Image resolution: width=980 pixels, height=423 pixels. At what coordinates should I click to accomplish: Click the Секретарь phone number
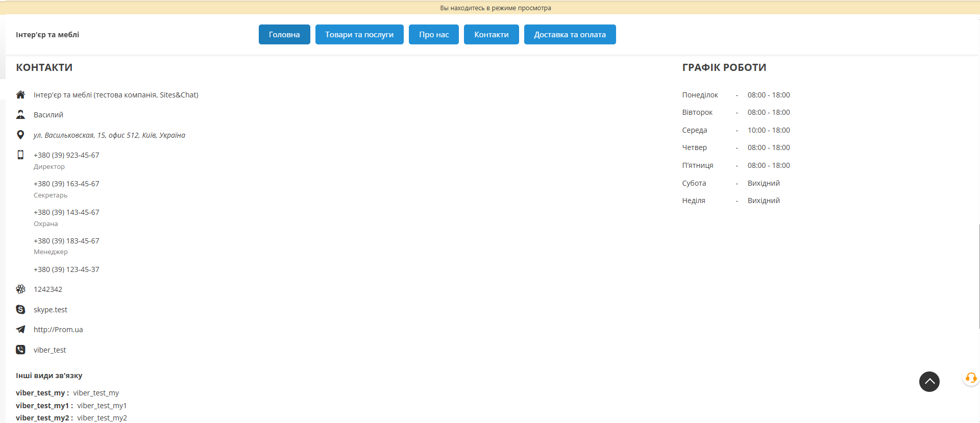[66, 184]
